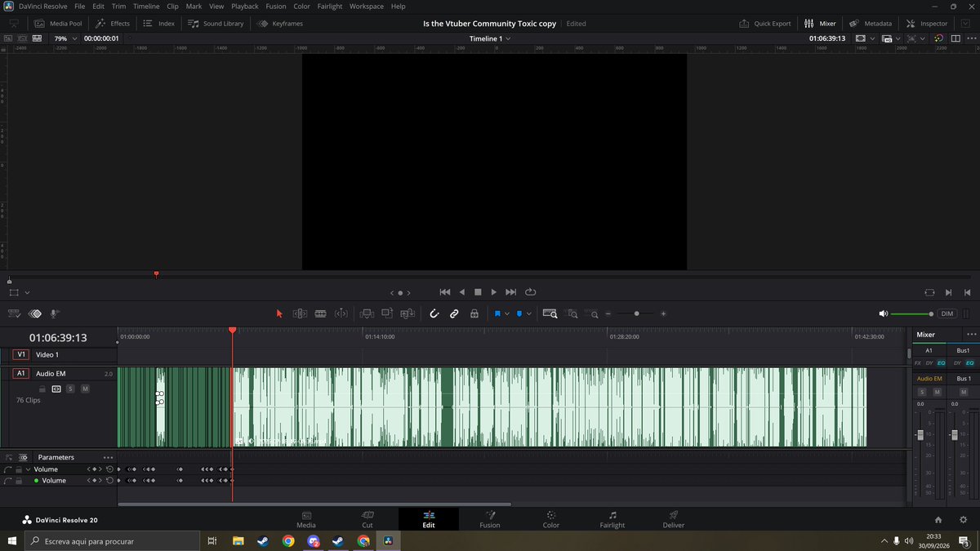Adjust the monitor volume slider

pos(911,313)
